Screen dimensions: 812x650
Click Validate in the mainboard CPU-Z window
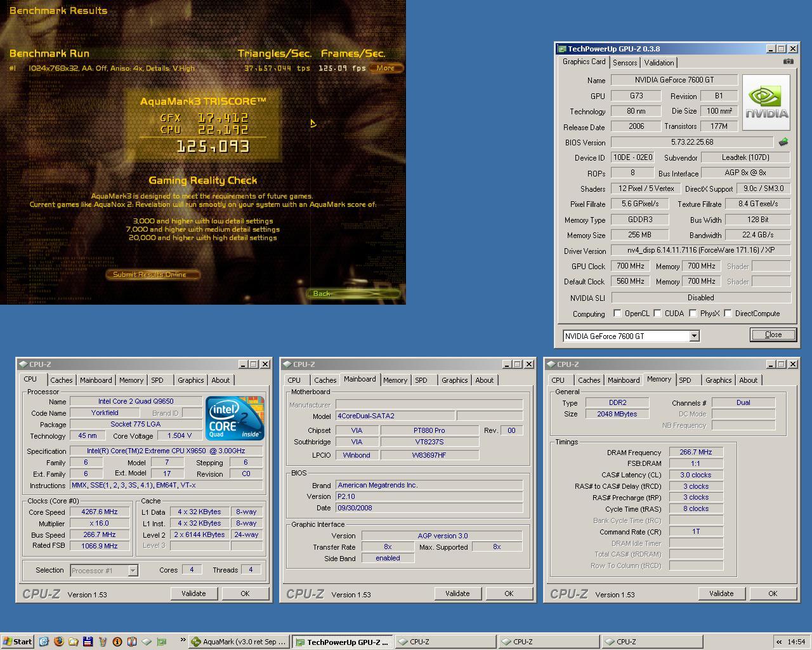click(457, 594)
